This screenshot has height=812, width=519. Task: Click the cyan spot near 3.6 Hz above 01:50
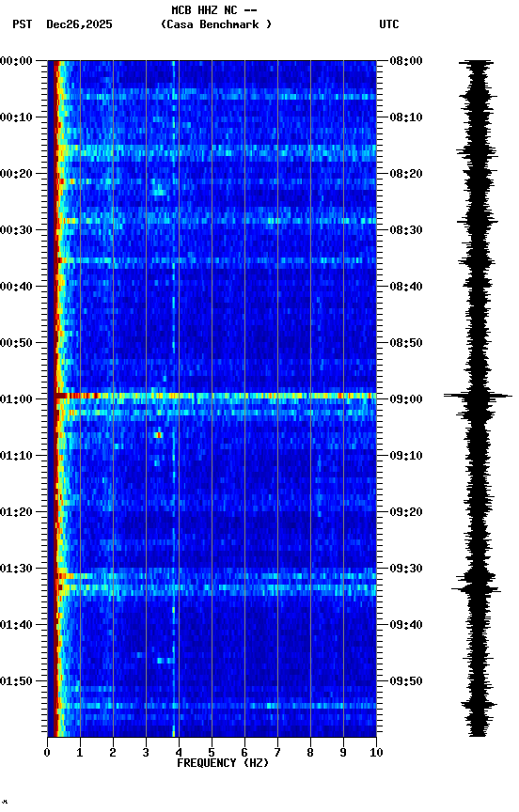point(165,661)
